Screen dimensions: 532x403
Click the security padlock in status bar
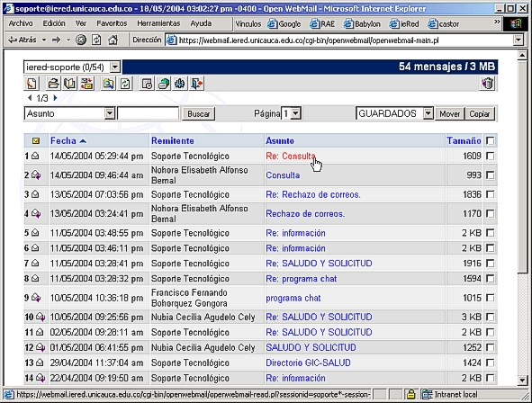[410, 394]
